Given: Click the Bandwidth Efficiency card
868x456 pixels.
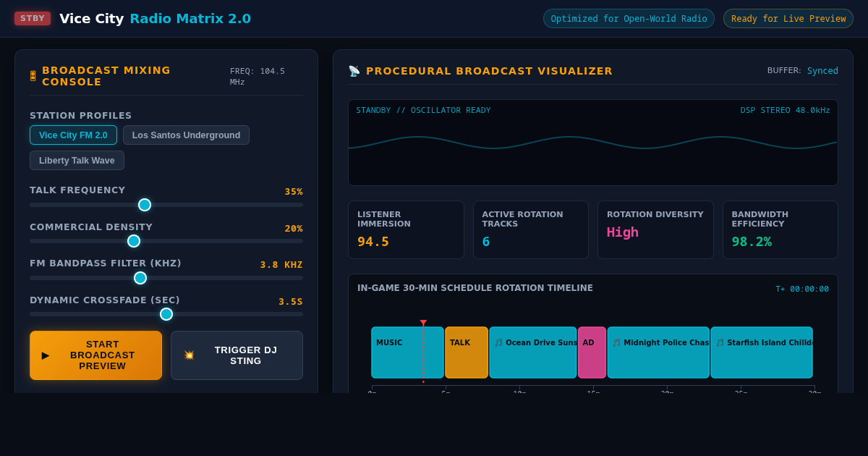Looking at the screenshot, I should click(x=780, y=229).
